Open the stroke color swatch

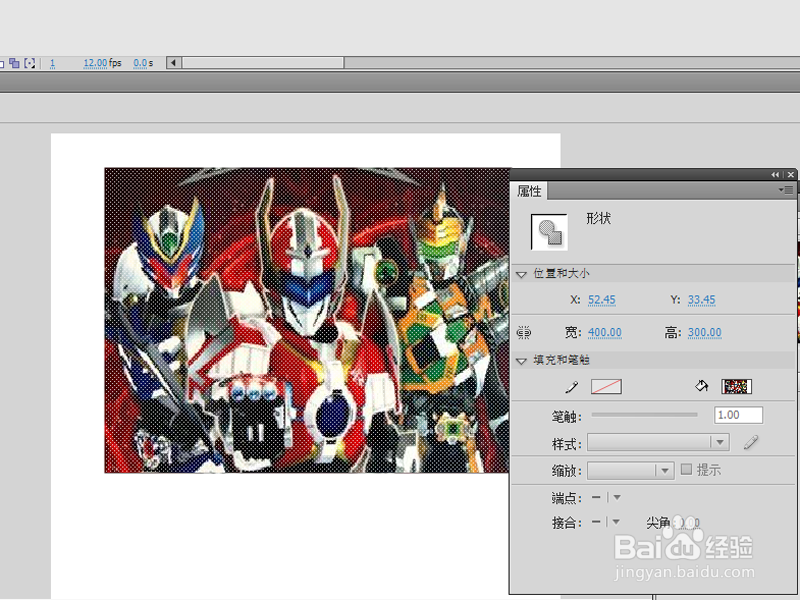click(x=606, y=387)
